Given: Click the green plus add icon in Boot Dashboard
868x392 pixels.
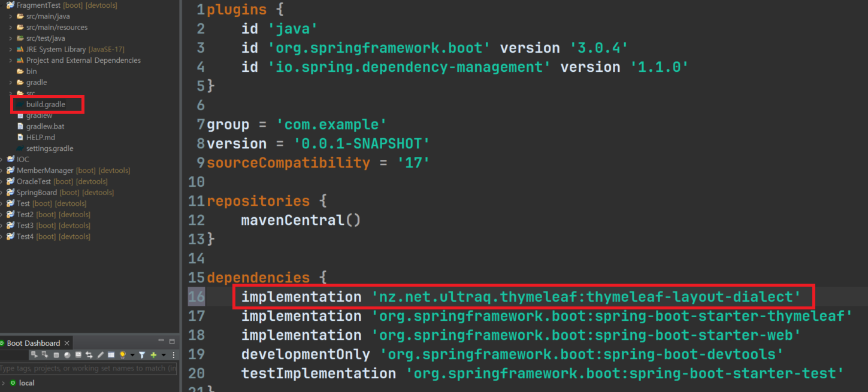Looking at the screenshot, I should click(x=153, y=355).
